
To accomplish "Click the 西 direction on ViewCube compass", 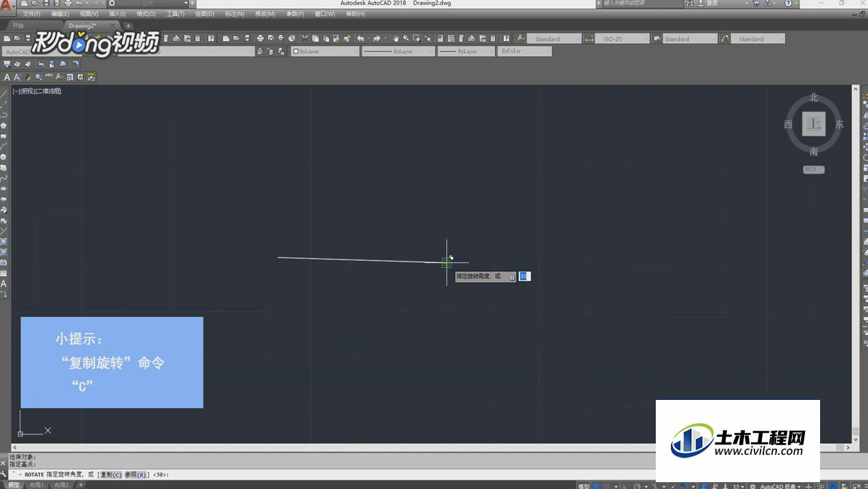I will click(x=788, y=125).
